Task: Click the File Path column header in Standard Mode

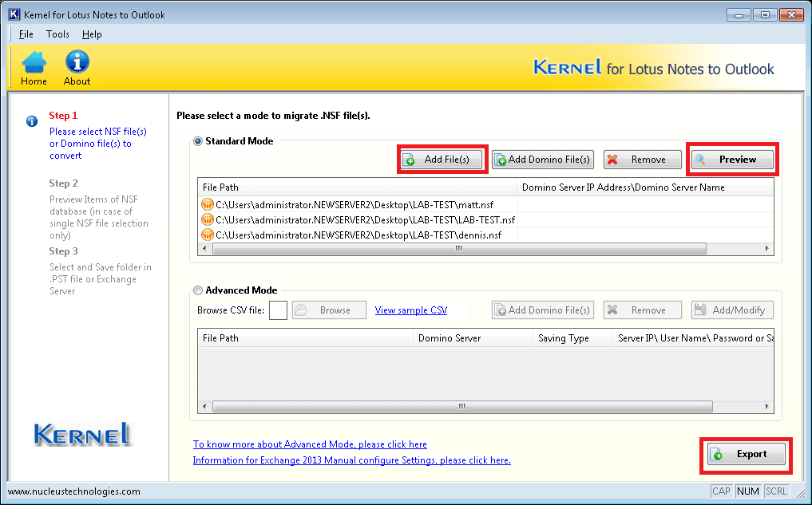Action: coord(358,187)
